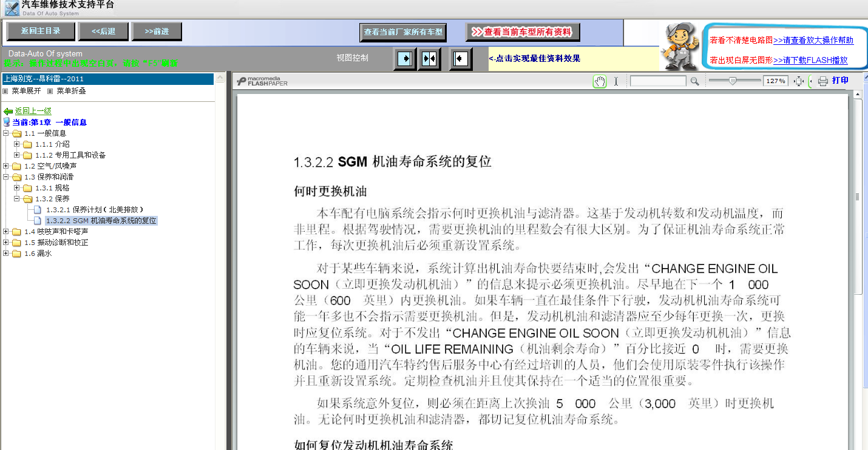This screenshot has width=868, height=450.
Task: Click the printer icon
Action: click(x=822, y=81)
